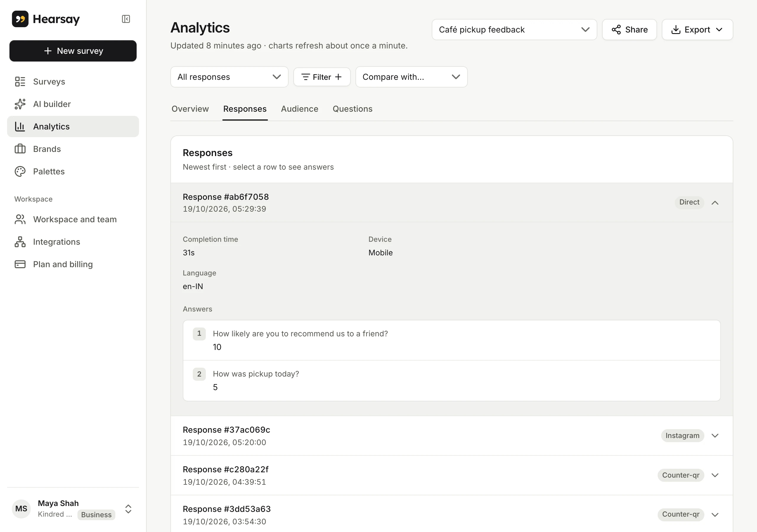
Task: Click the New survey button
Action: point(73,51)
